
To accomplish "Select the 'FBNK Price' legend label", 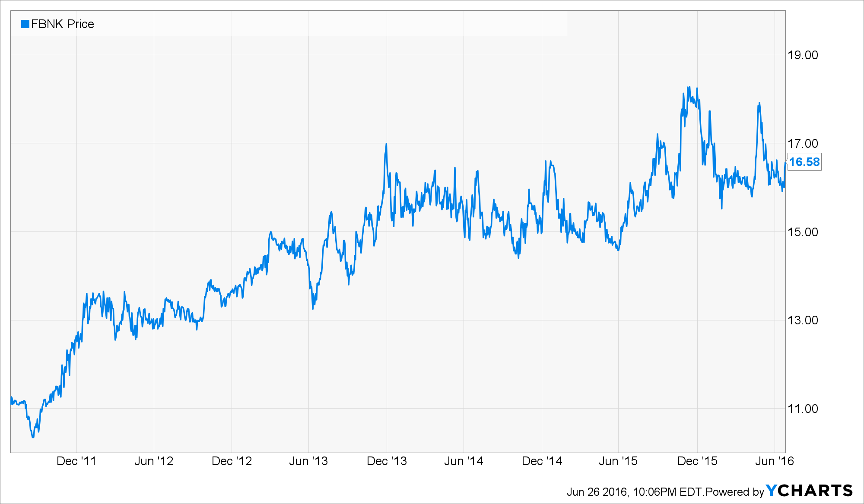I will click(63, 24).
